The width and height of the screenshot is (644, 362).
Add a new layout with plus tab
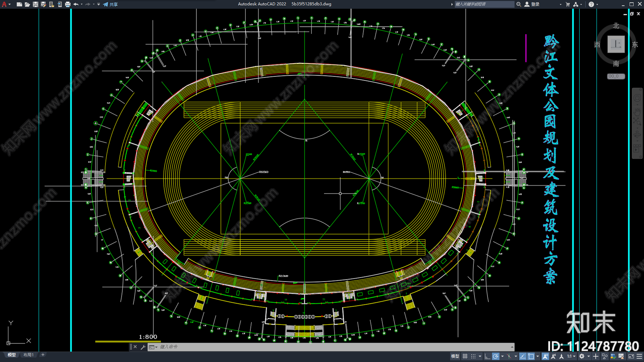point(43,355)
